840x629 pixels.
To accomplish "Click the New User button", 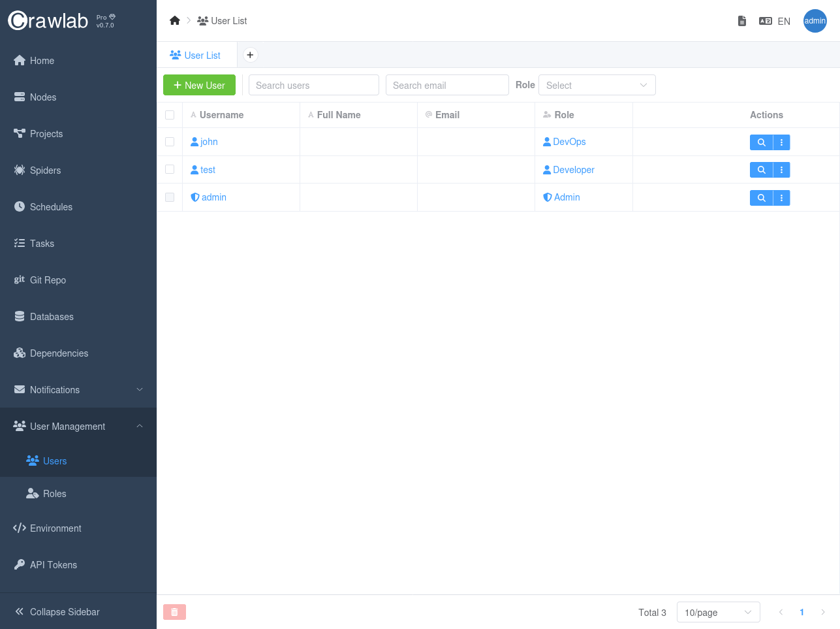I will point(199,86).
